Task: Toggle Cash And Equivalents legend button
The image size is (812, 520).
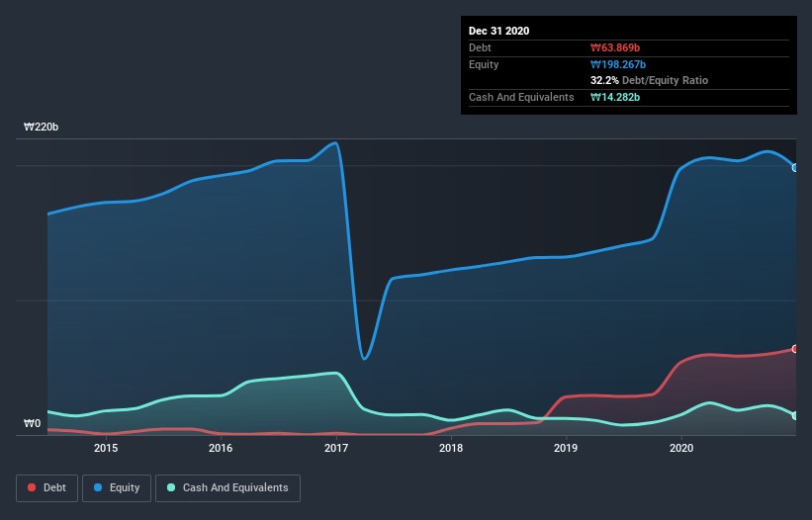Action: click(x=227, y=488)
